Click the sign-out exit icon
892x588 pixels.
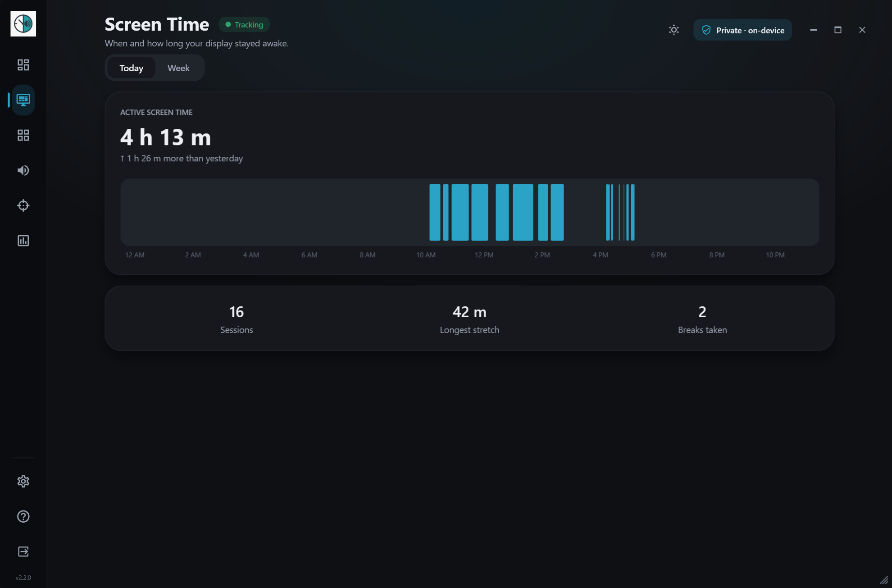pyautogui.click(x=23, y=552)
